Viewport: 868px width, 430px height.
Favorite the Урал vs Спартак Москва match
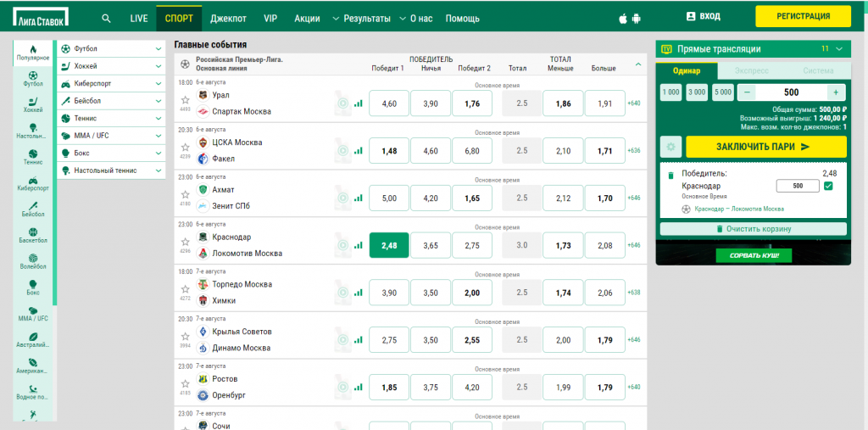[x=185, y=99]
